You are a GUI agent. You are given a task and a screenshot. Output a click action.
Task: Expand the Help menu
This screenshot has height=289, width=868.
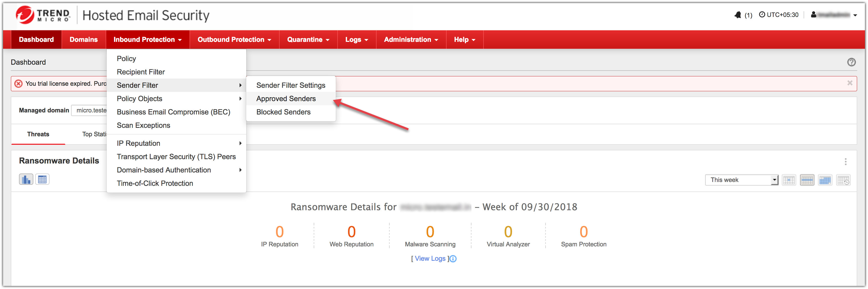pos(465,40)
